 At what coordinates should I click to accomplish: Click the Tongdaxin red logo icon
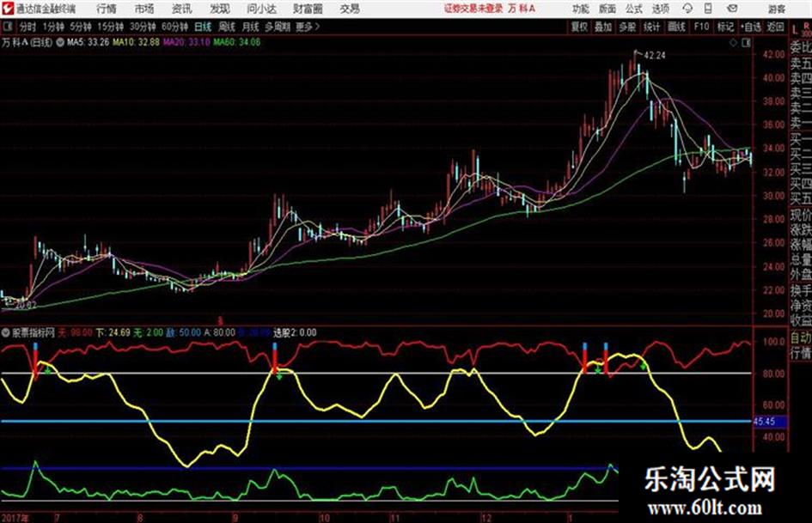coord(7,9)
